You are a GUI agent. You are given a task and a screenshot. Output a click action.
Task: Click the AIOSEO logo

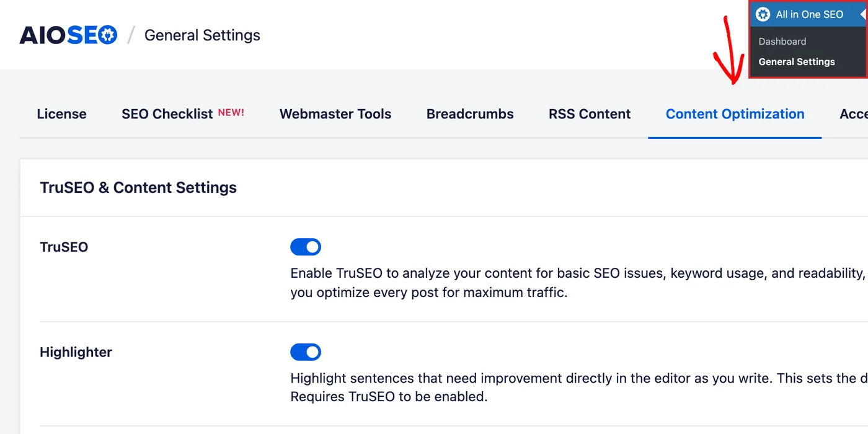pos(68,35)
